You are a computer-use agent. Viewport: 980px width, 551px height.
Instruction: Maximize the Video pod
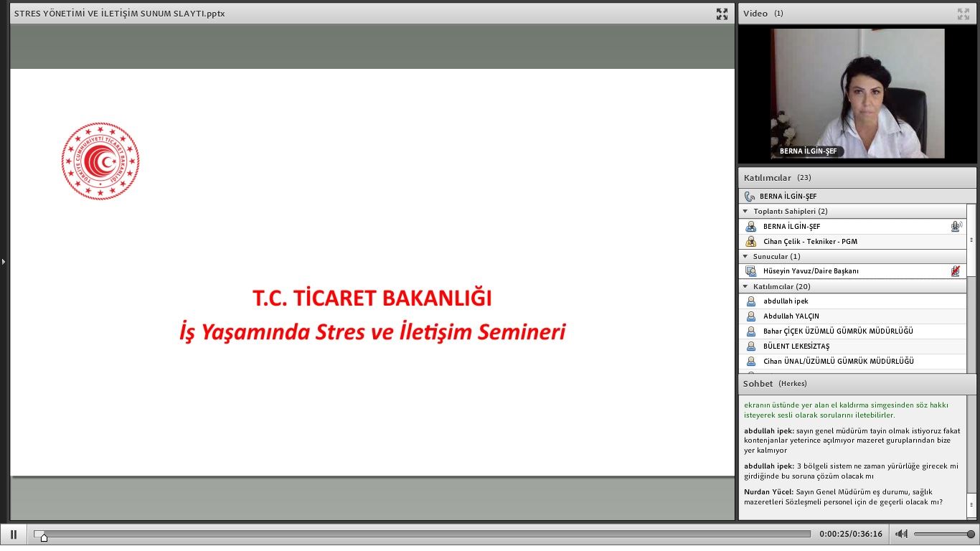963,14
